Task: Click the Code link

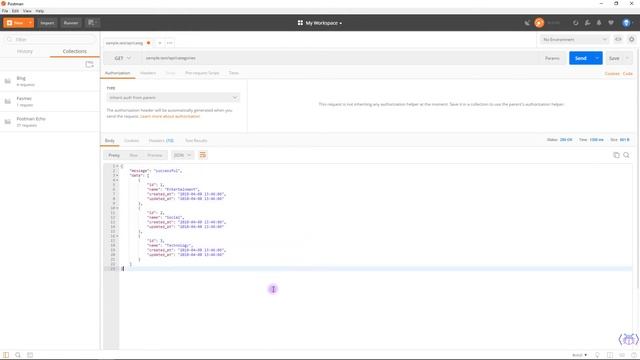Action: tap(628, 73)
